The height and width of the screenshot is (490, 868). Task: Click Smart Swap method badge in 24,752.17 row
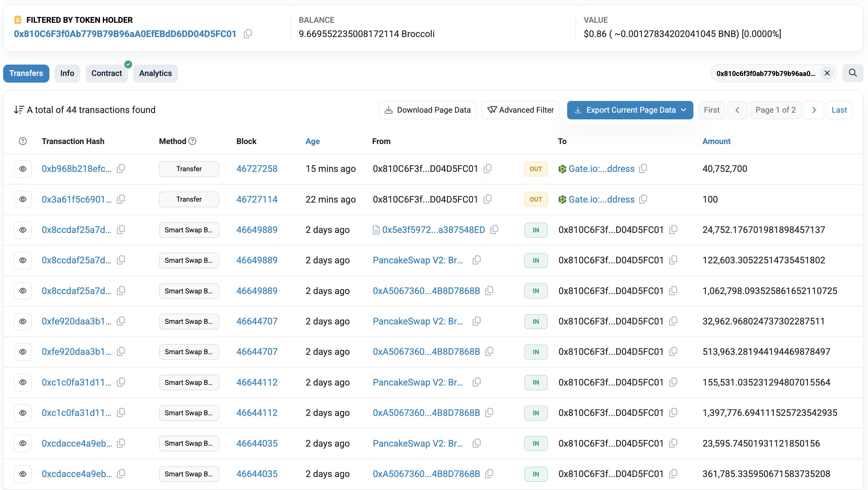(189, 230)
